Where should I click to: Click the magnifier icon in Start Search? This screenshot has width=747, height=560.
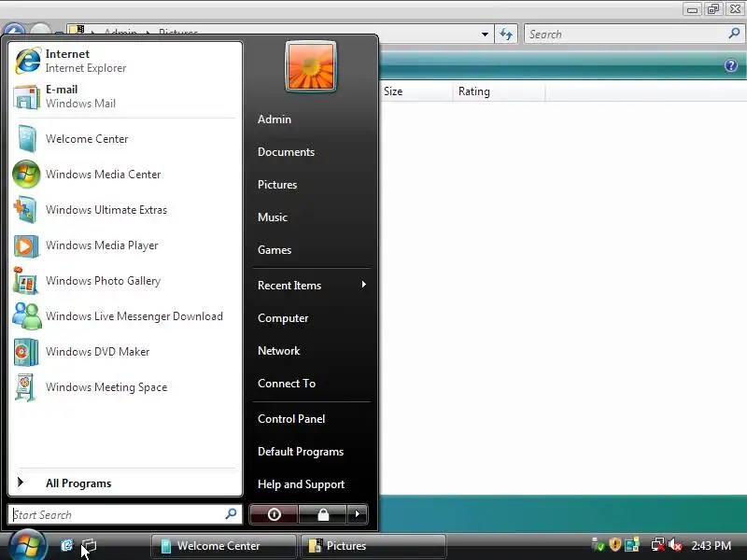coord(231,514)
